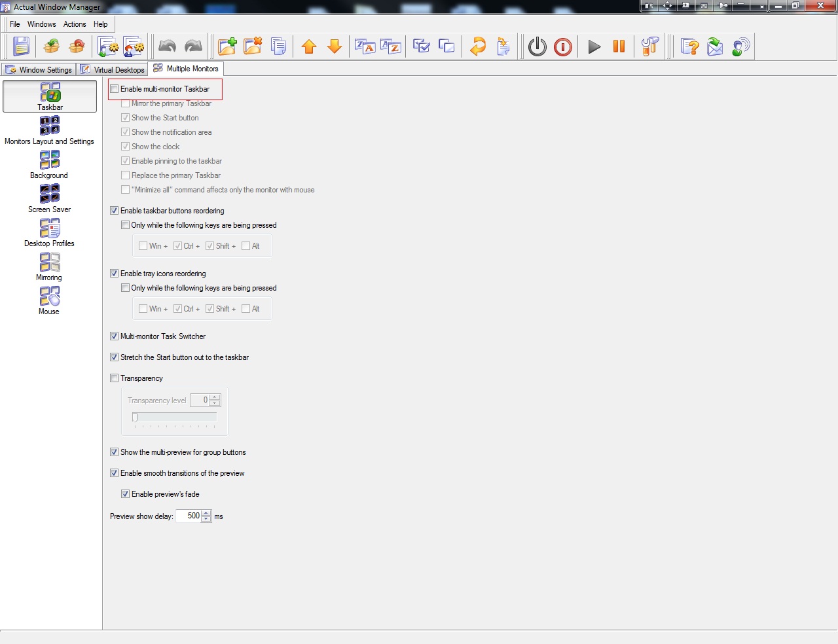Image resolution: width=838 pixels, height=644 pixels.
Task: Open the wrench and hammer tools icon
Action: click(x=650, y=46)
